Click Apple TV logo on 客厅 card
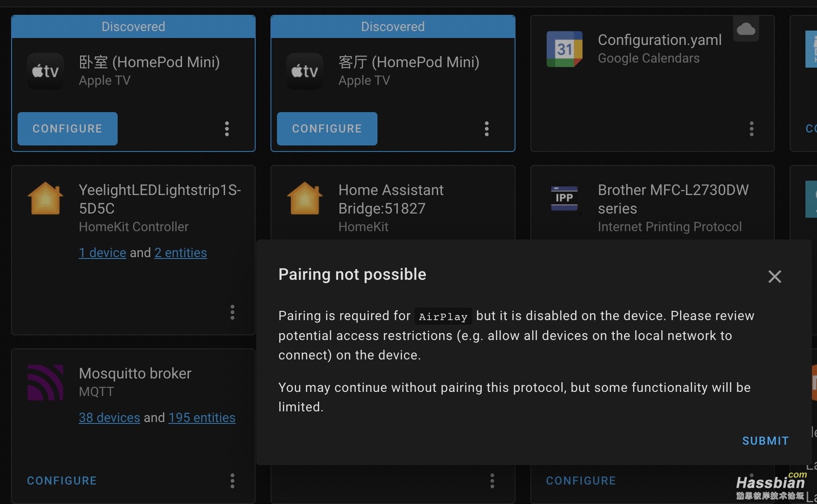 pos(305,71)
